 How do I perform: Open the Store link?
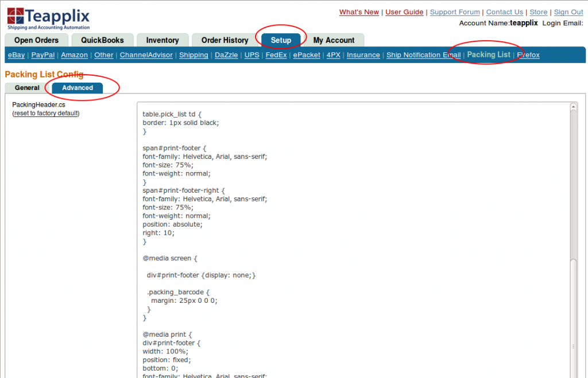tap(538, 12)
